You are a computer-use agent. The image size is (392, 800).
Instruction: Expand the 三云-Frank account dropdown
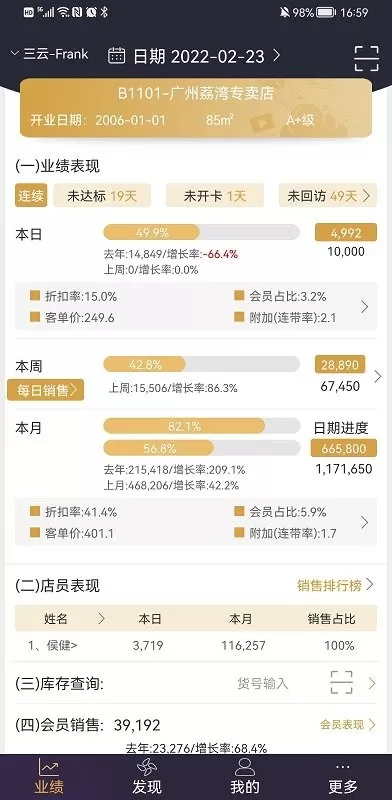(x=50, y=54)
